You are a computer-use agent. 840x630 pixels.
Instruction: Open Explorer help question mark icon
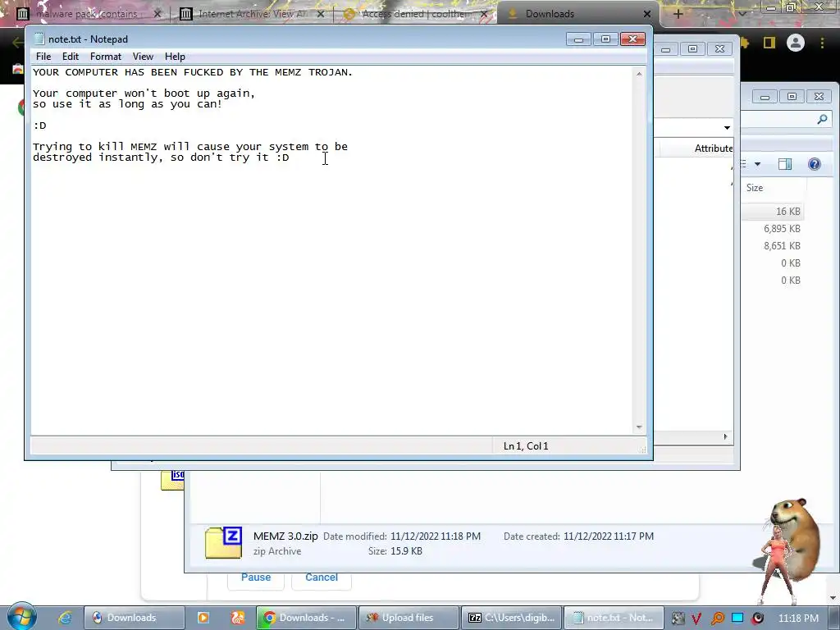click(815, 164)
